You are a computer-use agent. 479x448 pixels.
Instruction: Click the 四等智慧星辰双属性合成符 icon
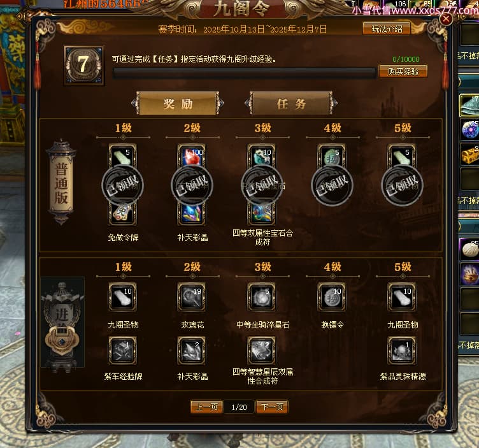pyautogui.click(x=262, y=350)
